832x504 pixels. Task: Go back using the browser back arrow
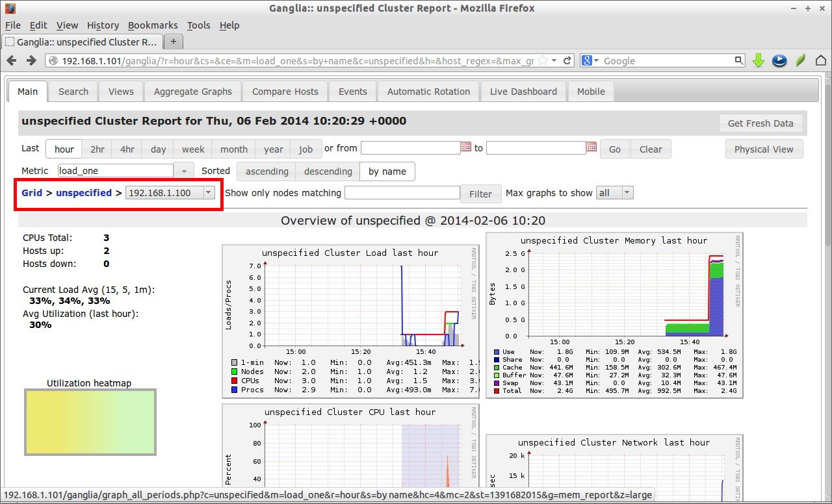[x=12, y=60]
